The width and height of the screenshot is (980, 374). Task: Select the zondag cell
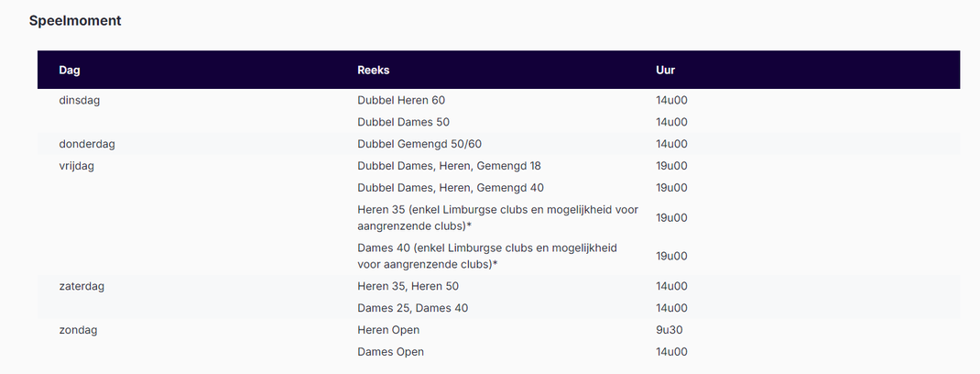pos(78,330)
